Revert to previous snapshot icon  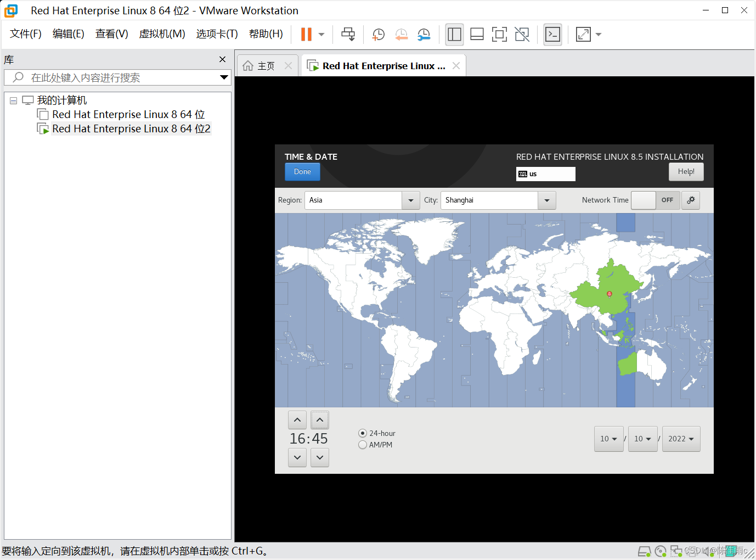click(x=401, y=35)
